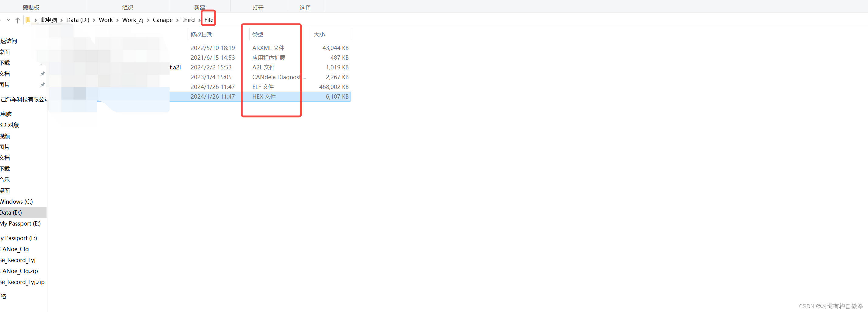This screenshot has width=868, height=312.
Task: Open 音乐 from the navigation pane
Action: pyautogui.click(x=4, y=180)
